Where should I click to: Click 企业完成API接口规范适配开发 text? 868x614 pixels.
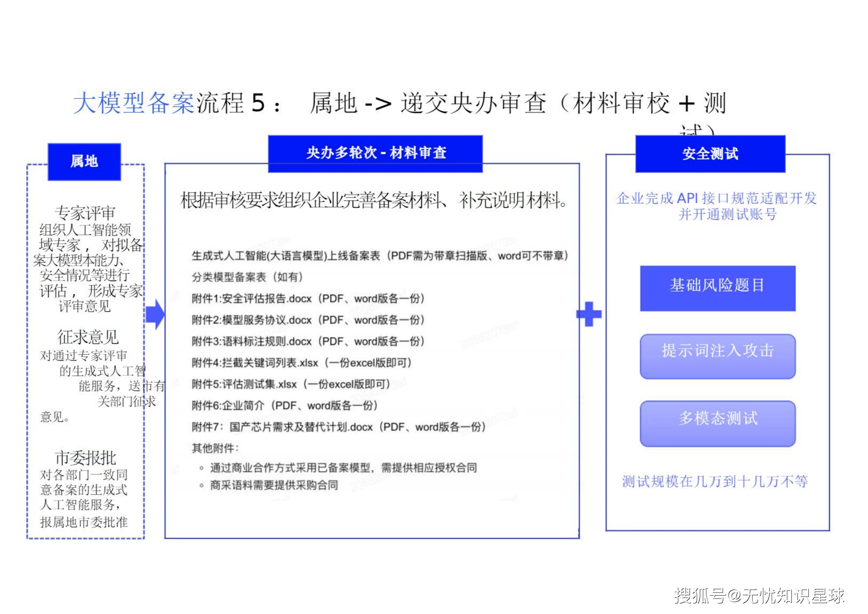716,198
